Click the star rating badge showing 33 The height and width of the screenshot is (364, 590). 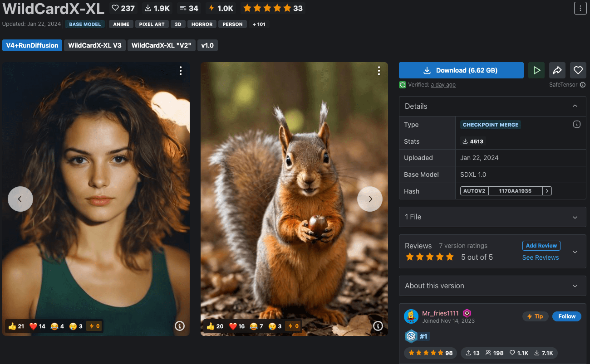click(273, 8)
